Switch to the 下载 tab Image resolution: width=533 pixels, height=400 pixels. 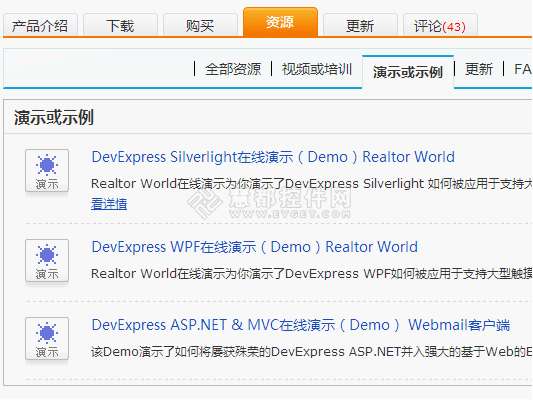(x=120, y=25)
